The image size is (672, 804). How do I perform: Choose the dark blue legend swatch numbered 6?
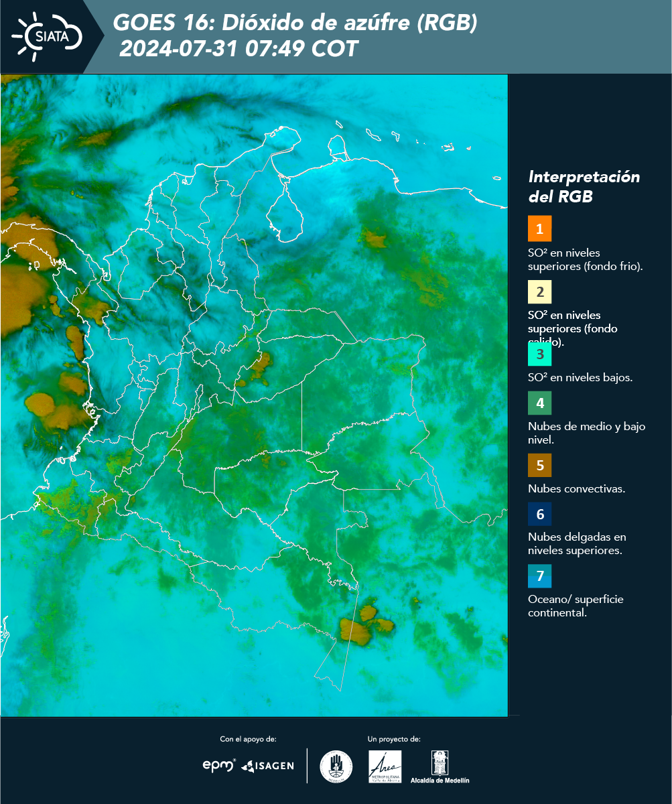(539, 515)
